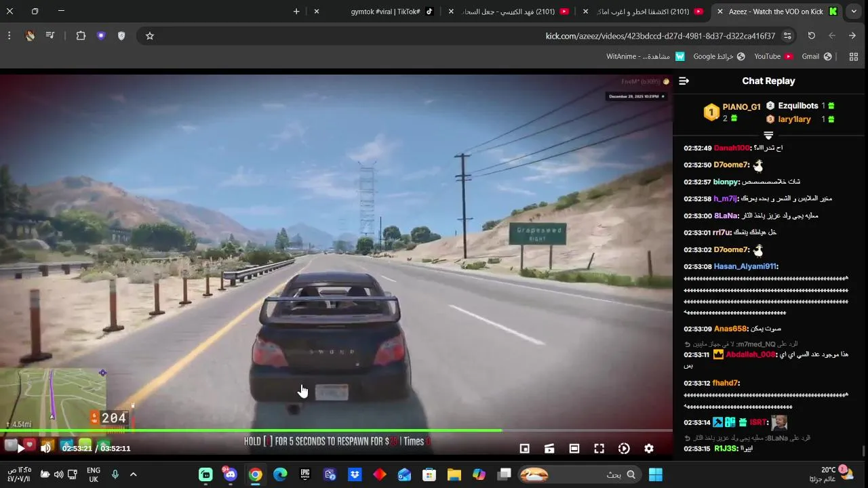Open the Windows Start menu
This screenshot has height=488, width=868.
click(656, 474)
